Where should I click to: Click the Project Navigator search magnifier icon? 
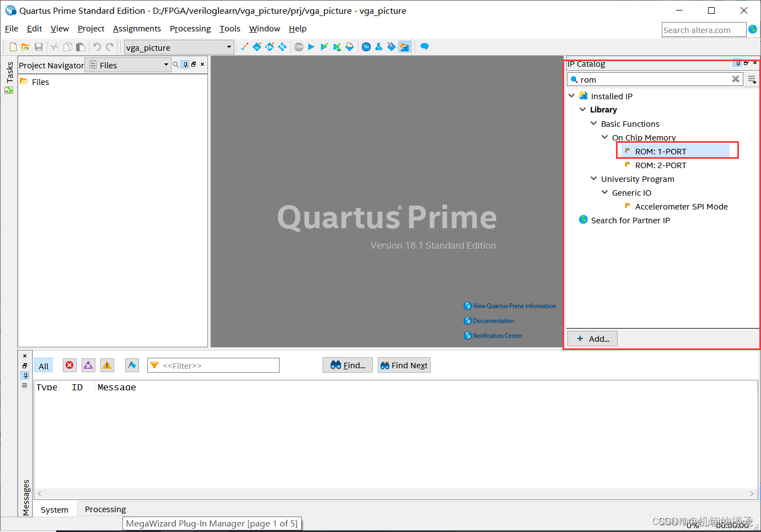tap(176, 65)
